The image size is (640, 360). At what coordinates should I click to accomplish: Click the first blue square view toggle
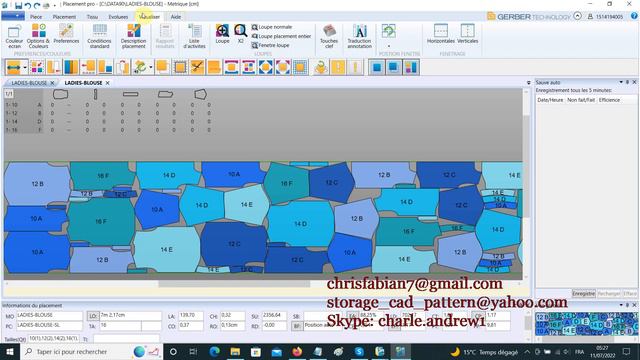[x=377, y=67]
